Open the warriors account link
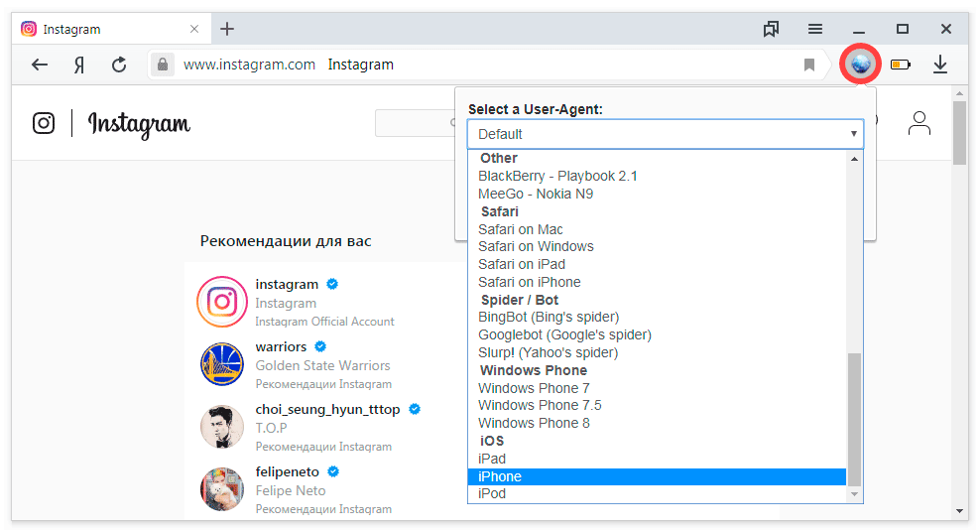This screenshot has height=531, width=980. click(281, 346)
